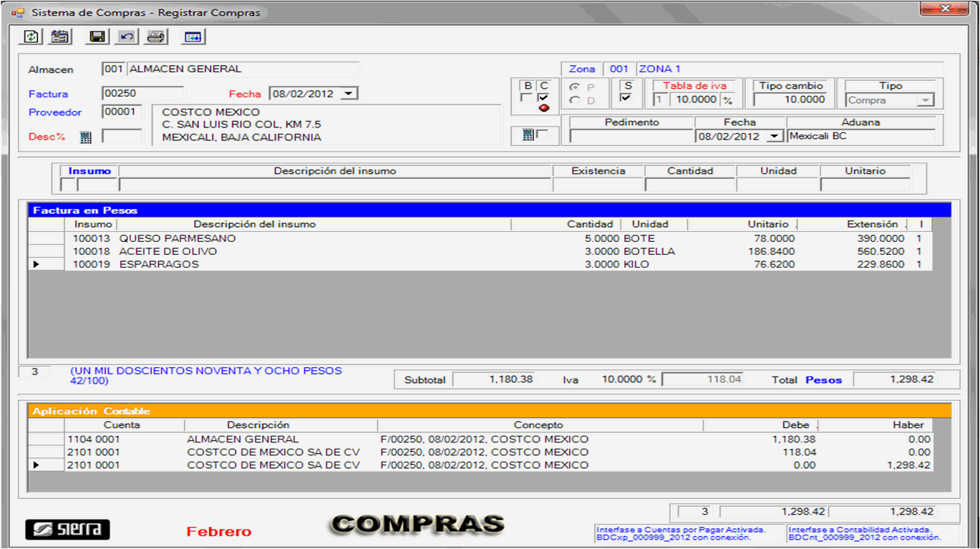Viewport: 980px width, 549px height.
Task: Click the Factura number input field
Action: 142,94
